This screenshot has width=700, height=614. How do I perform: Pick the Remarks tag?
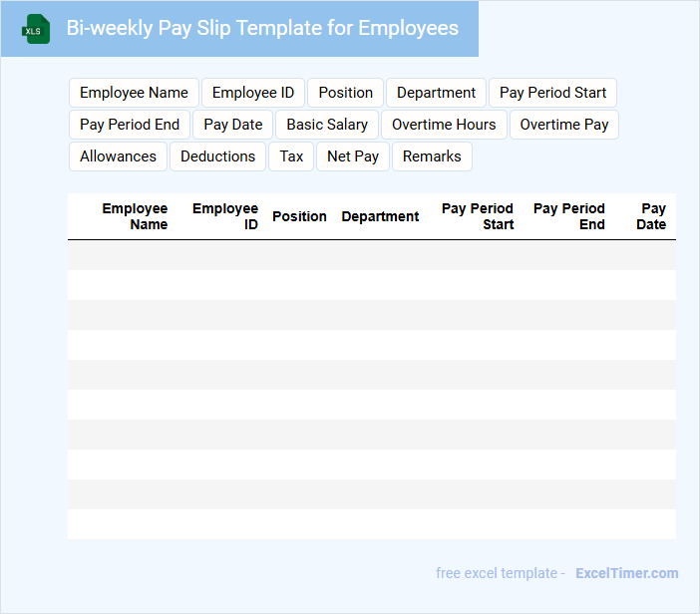pyautogui.click(x=432, y=156)
